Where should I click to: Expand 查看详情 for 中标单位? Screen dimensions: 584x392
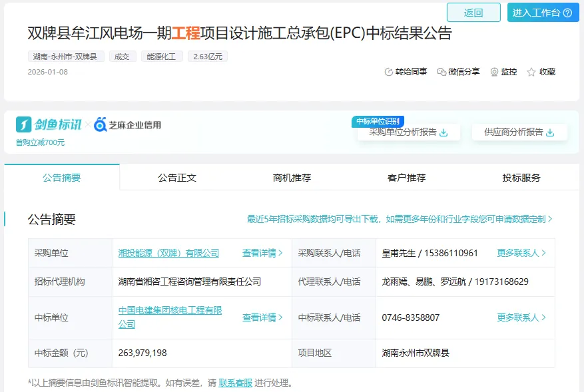pyautogui.click(x=262, y=317)
